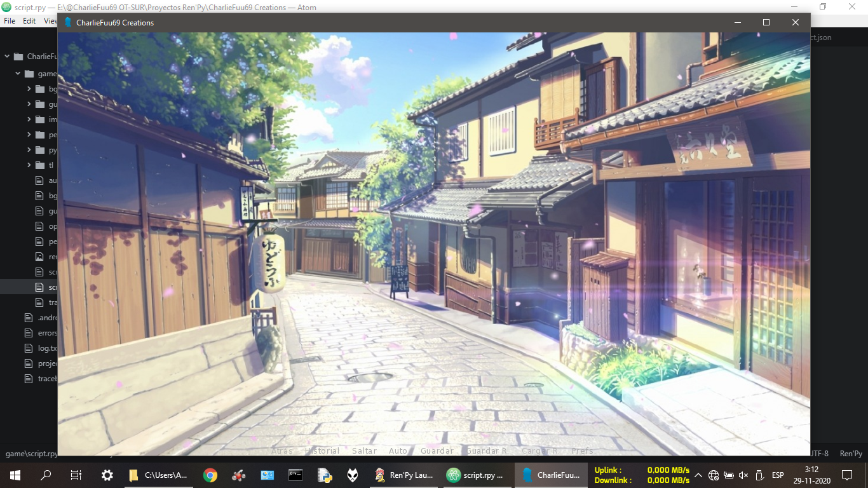Collapse the game folder in tree
This screenshot has height=488, width=868.
18,74
